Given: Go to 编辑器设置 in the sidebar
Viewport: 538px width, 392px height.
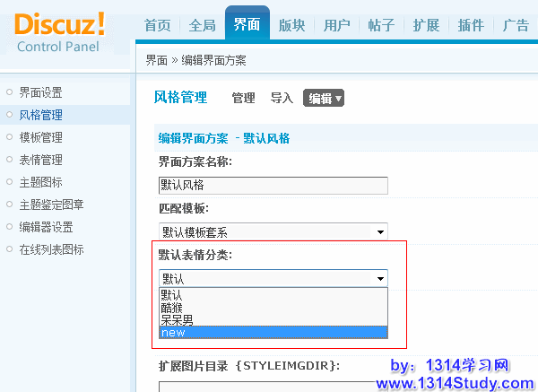Looking at the screenshot, I should 46,227.
